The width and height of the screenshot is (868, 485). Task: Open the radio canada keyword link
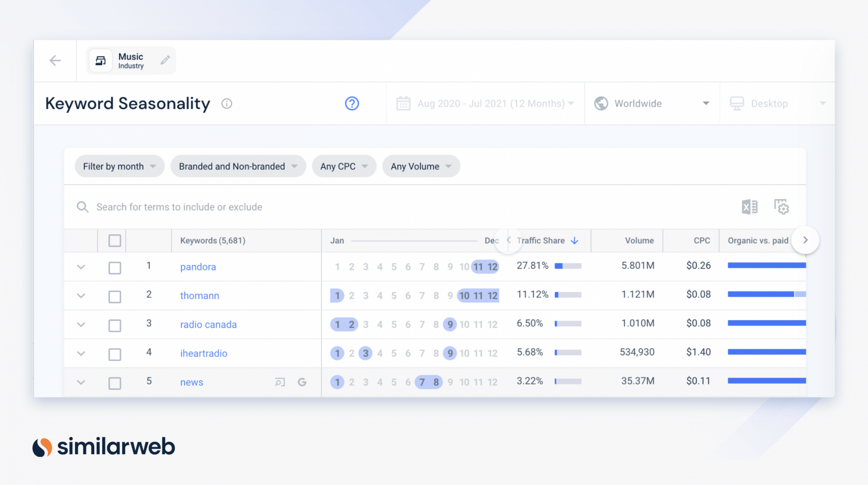tap(208, 325)
